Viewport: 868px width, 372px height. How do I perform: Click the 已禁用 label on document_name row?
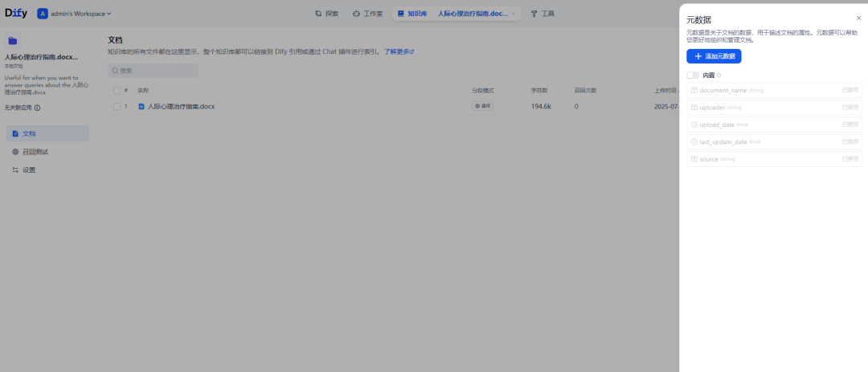(x=850, y=90)
